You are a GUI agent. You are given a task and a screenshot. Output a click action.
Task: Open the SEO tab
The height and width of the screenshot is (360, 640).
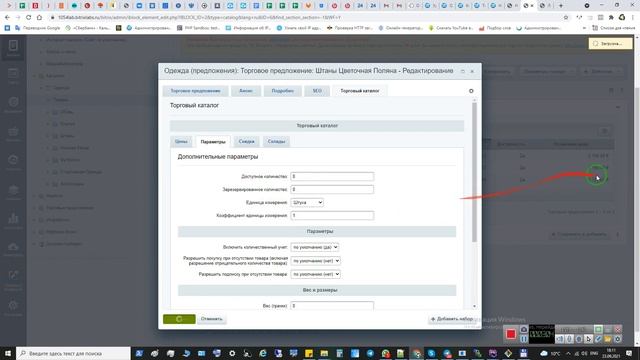317,91
